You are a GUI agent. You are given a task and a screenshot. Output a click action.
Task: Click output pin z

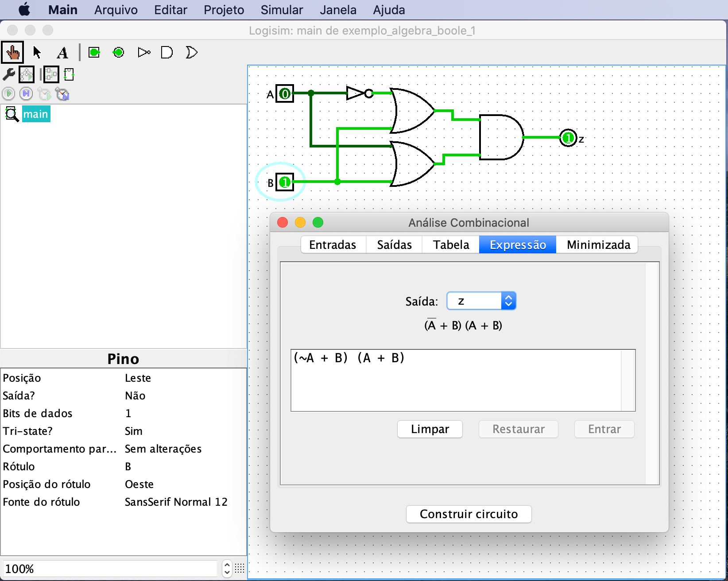(568, 138)
